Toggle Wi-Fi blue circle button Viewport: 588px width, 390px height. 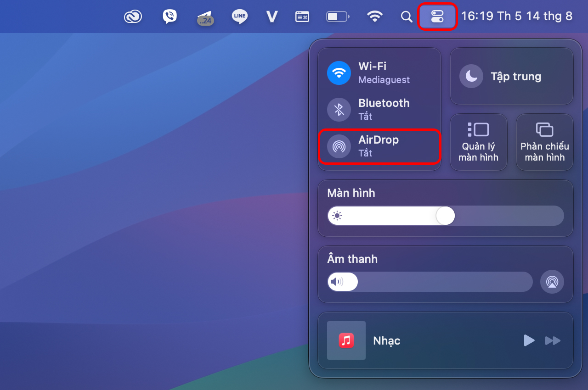click(339, 73)
